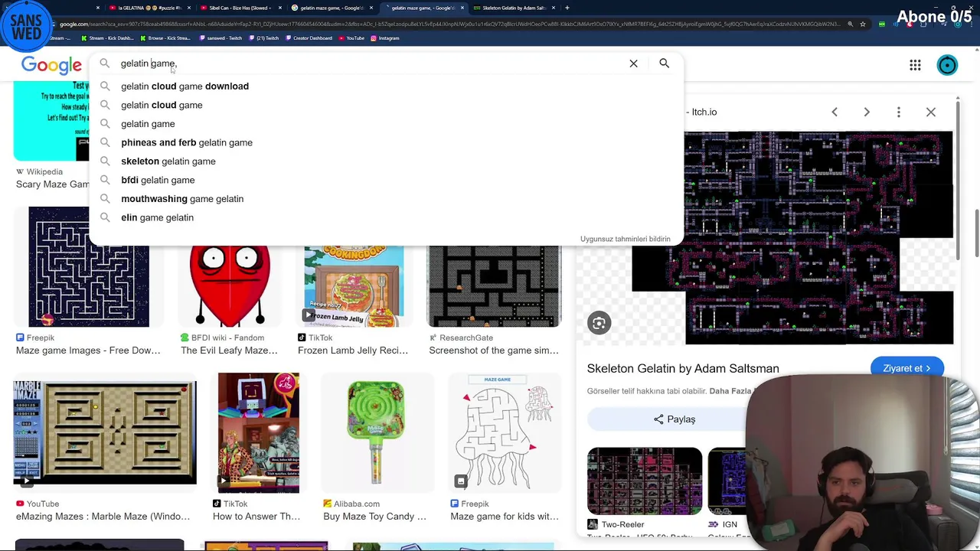Viewport: 980px width, 551px height.
Task: Go to the Google logo homepage
Action: point(51,65)
